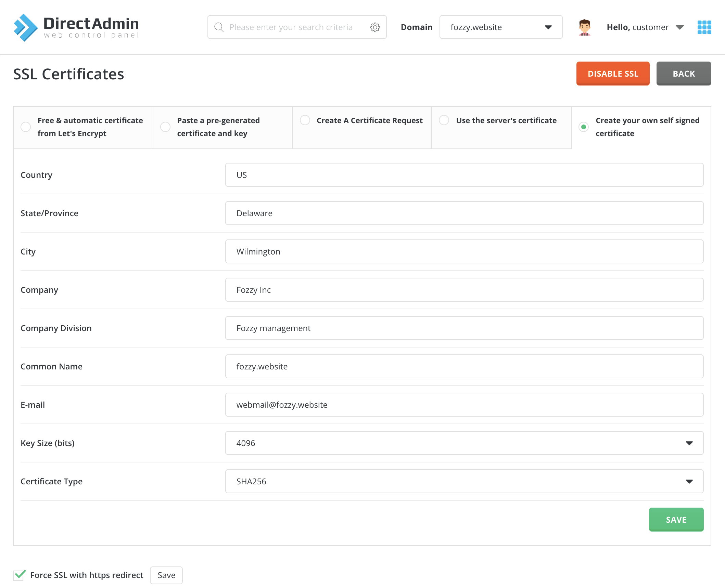Click the SSL Certificates page heading

(68, 74)
